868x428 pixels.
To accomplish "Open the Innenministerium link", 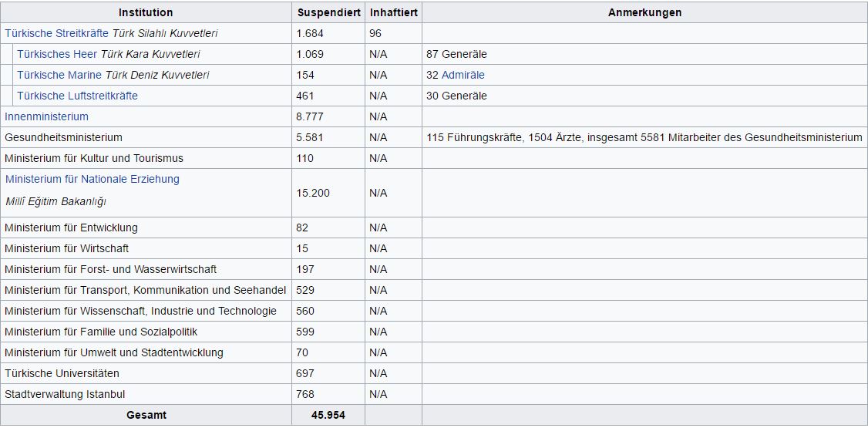I will 46,116.
